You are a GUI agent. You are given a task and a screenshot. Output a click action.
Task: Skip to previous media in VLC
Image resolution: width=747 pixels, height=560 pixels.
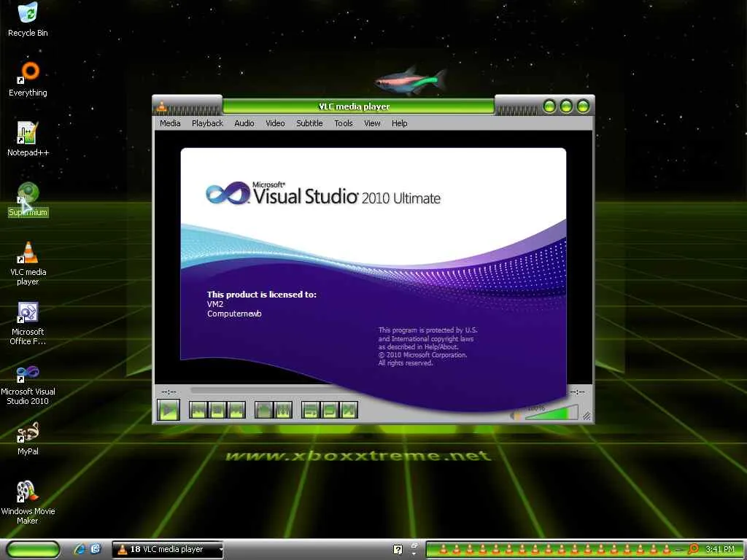pos(198,410)
